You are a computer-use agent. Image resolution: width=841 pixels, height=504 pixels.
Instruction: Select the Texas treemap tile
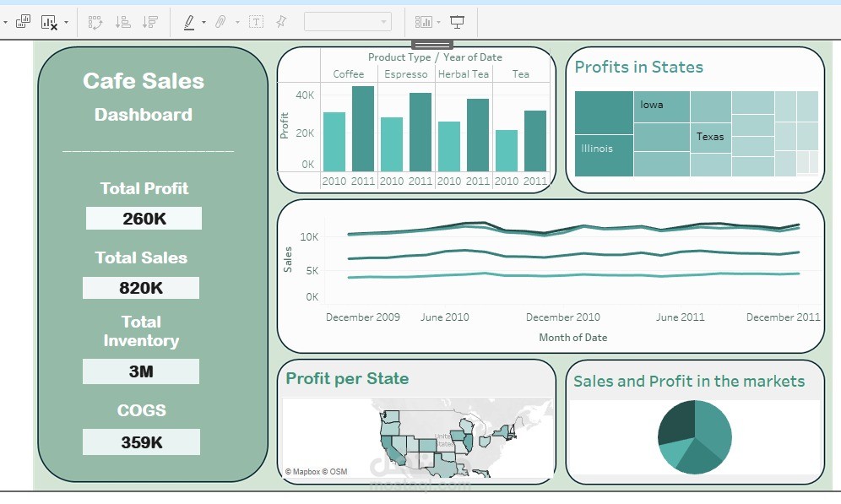pos(711,138)
